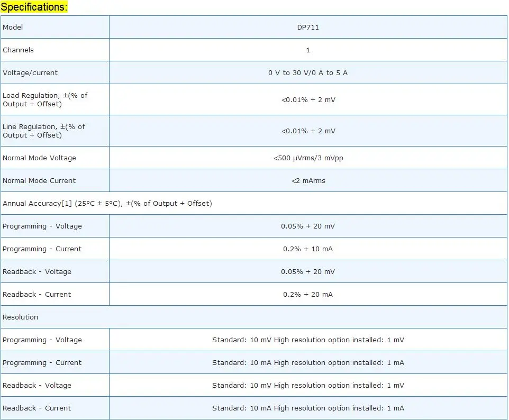Select Readback - Voltage label under Annual Accuracy
Viewport: 509px width, 420px height.
click(x=37, y=272)
